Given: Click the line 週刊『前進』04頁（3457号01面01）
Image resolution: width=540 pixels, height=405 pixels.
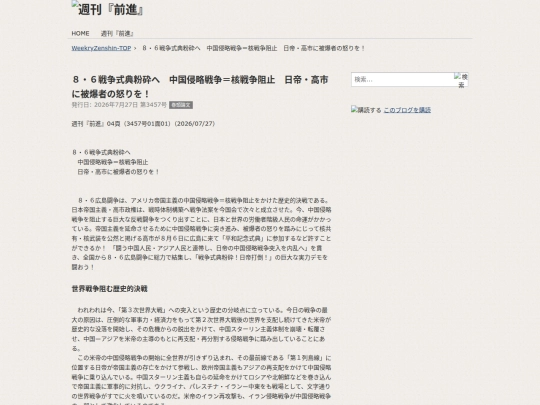Looking at the screenshot, I should 143,124.
